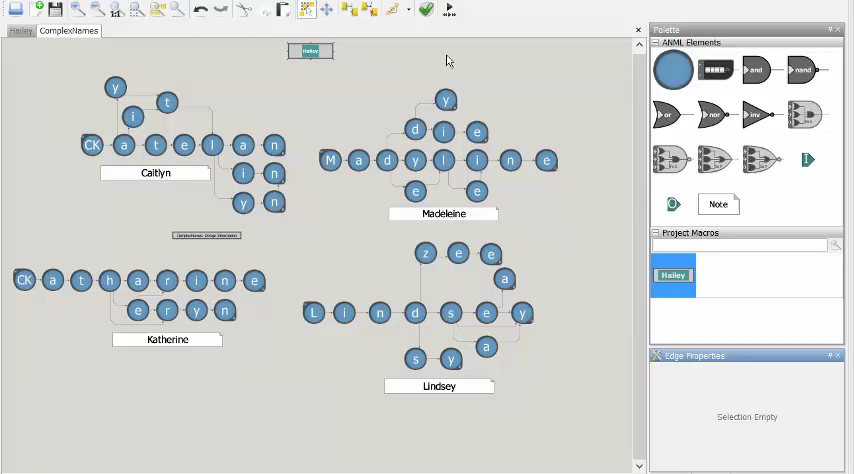
Task: Select the 'z' node in Lindsey automaton
Action: (425, 253)
